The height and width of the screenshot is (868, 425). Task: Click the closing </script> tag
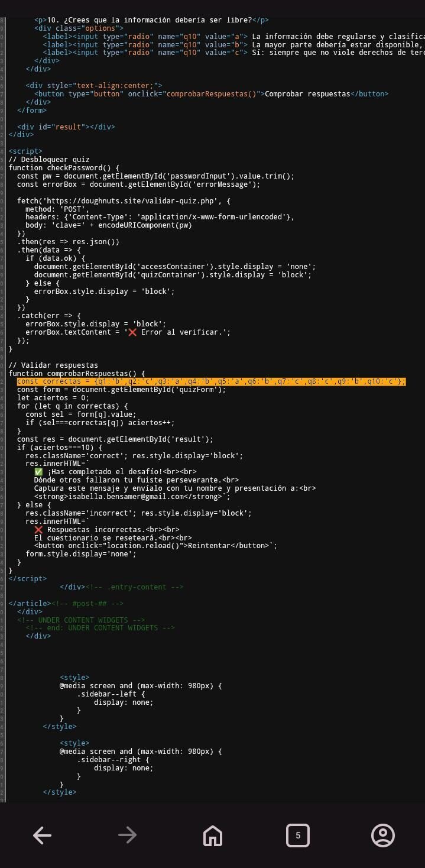[x=28, y=578]
